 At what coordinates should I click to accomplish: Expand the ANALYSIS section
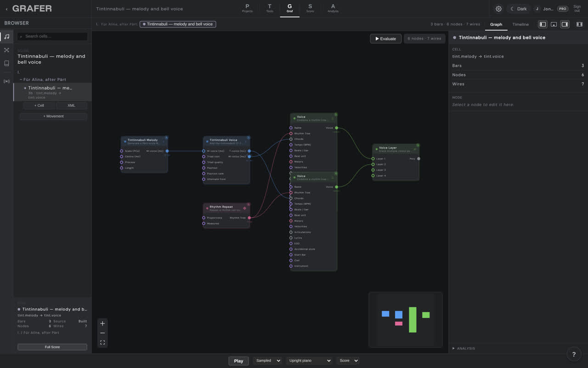pyautogui.click(x=464, y=348)
